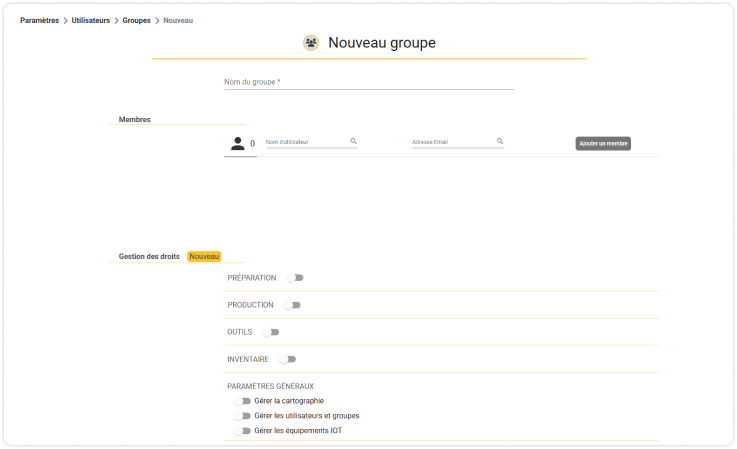Enable the INVENTAIRE switch
The image size is (737, 449).
point(288,359)
